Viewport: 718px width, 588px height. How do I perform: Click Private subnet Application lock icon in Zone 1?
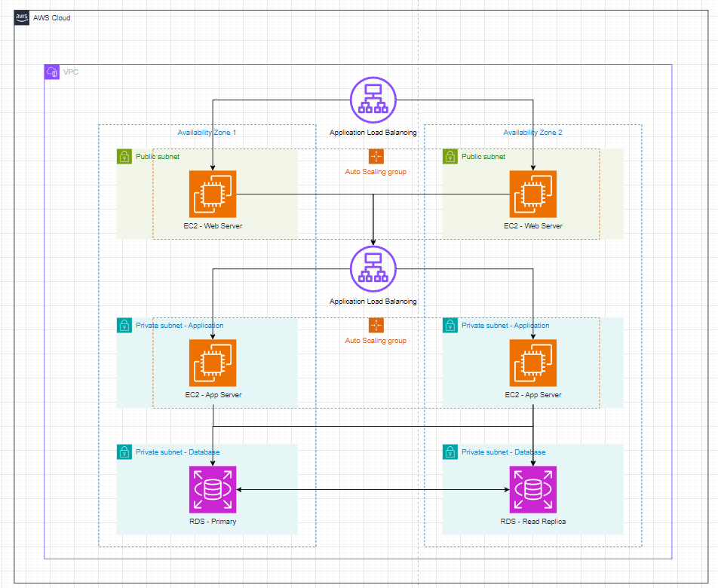coord(124,326)
